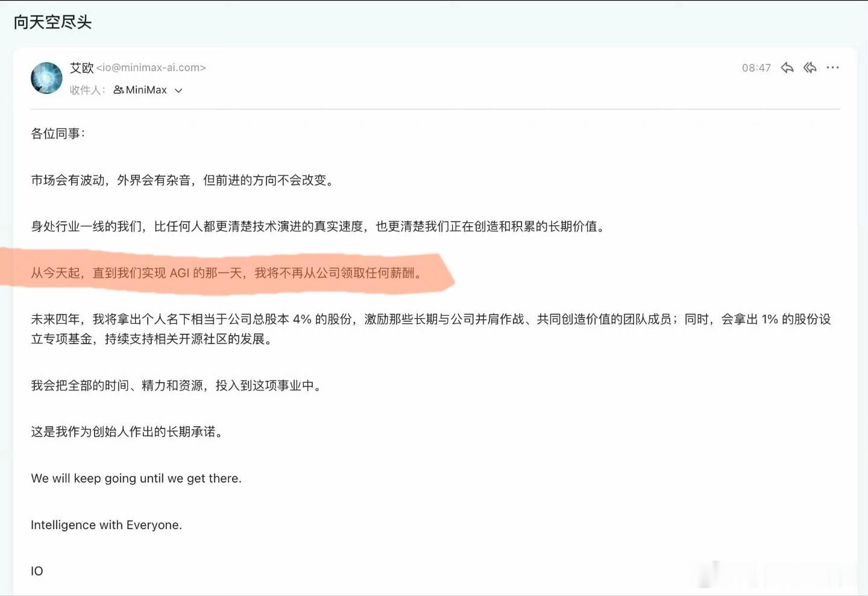The width and height of the screenshot is (868, 596).
Task: Click the reply-all double arrow icon
Action: click(810, 67)
